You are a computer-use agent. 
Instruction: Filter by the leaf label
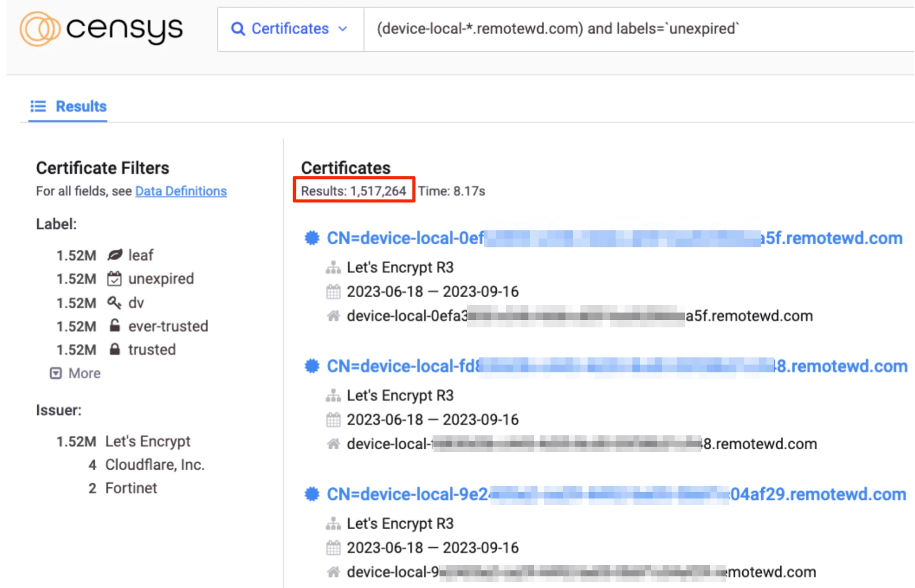(140, 255)
